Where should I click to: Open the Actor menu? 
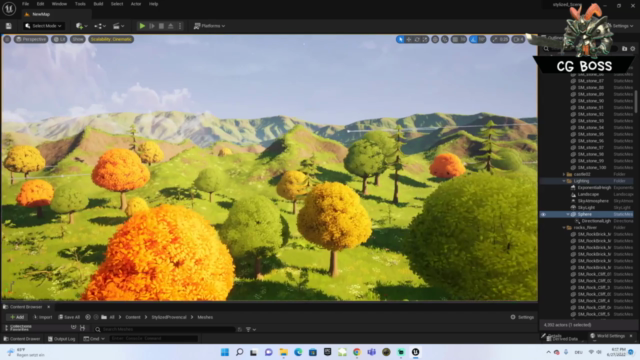136,4
